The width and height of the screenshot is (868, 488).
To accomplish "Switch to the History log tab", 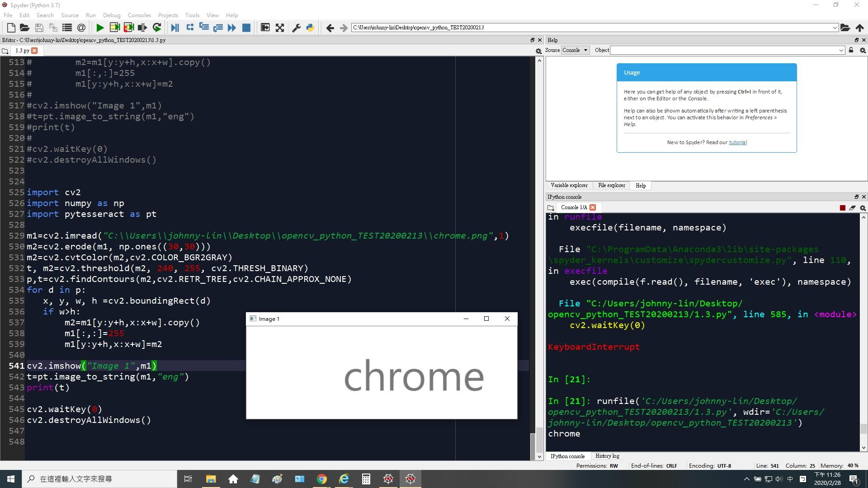I will pyautogui.click(x=607, y=456).
